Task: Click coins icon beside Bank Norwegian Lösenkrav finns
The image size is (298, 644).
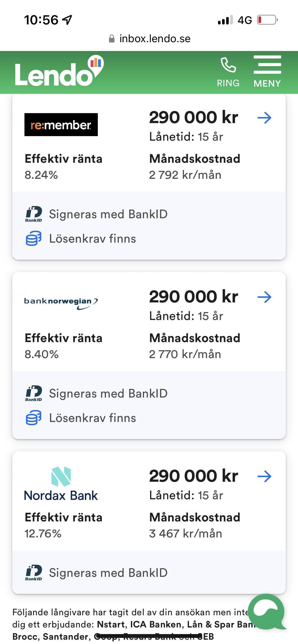Action: [x=34, y=418]
